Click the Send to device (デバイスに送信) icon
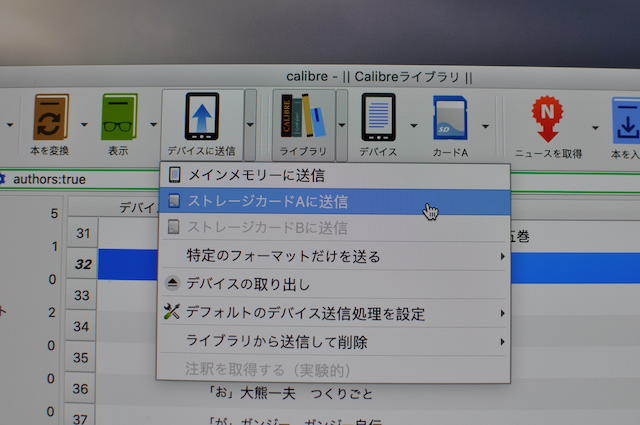Viewport: 640px width, 425px height. tap(202, 117)
